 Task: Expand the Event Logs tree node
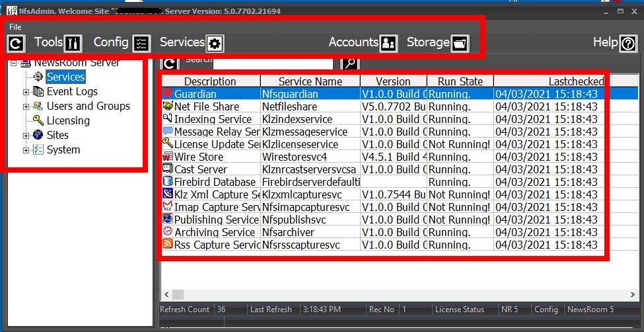(x=26, y=92)
